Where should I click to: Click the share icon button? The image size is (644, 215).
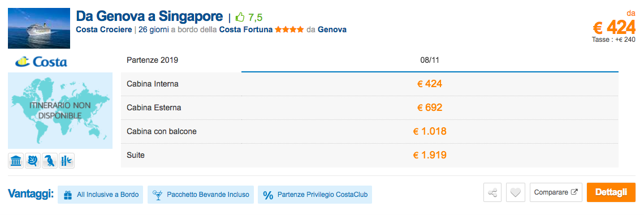(x=492, y=192)
